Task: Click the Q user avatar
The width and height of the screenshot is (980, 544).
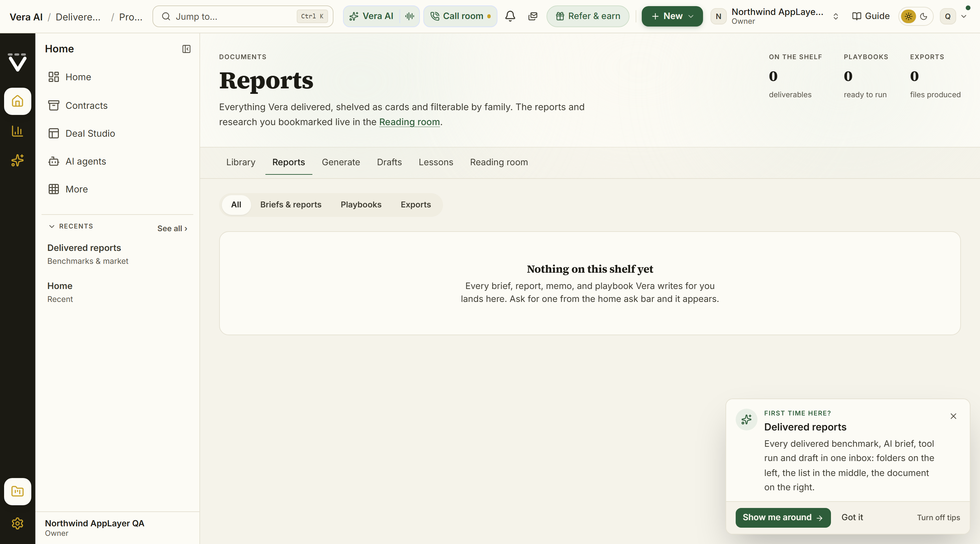Action: pyautogui.click(x=948, y=16)
